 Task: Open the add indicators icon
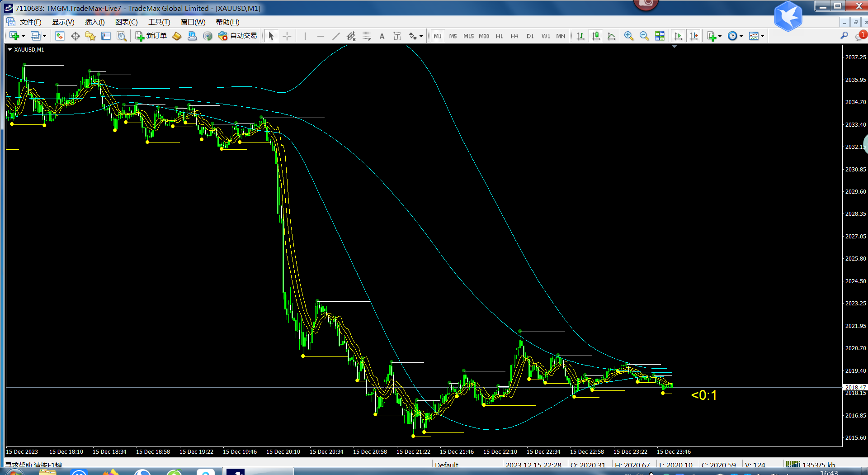[x=712, y=36]
